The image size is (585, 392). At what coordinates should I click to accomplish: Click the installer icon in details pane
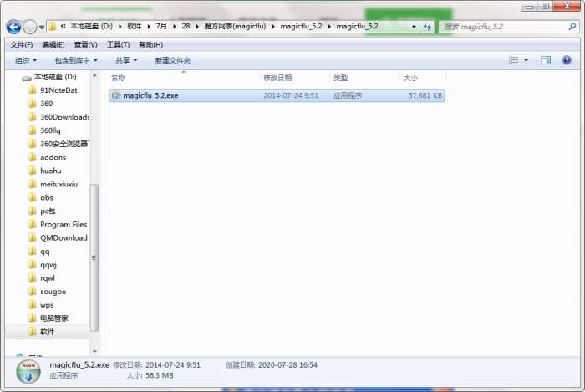tap(28, 371)
